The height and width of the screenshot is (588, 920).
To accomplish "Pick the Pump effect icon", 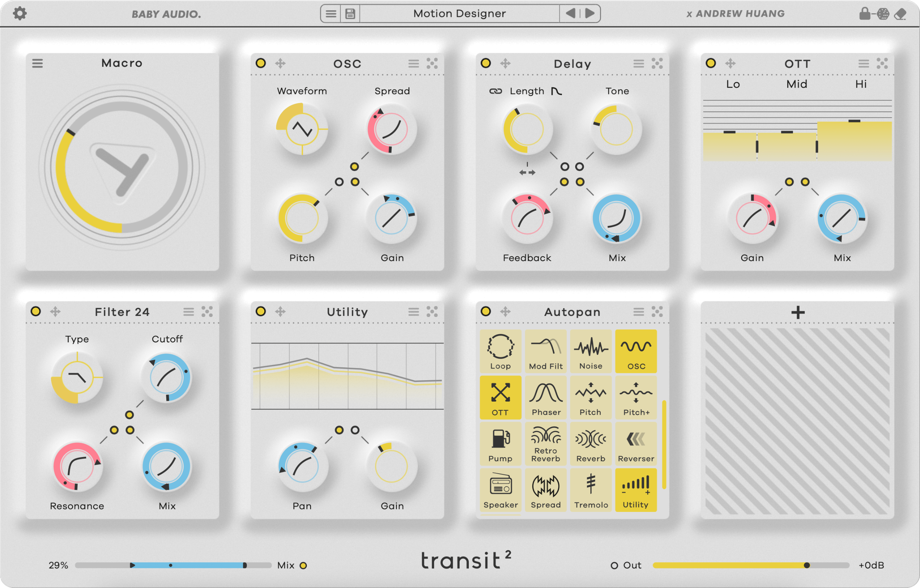I will pos(500,444).
